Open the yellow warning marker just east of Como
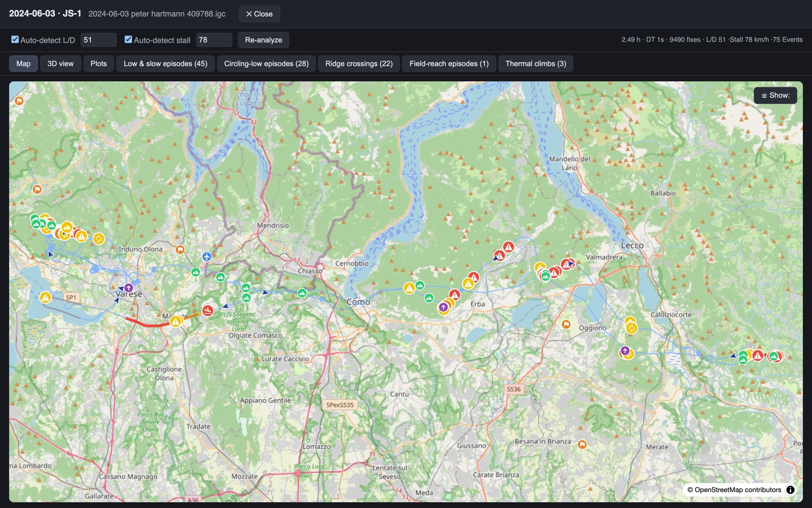The height and width of the screenshot is (508, 812). tap(409, 289)
